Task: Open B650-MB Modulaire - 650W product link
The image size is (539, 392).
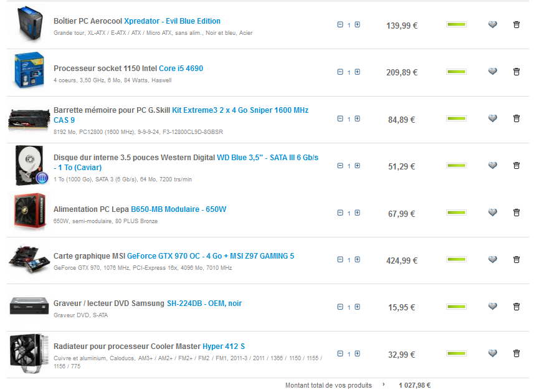Action: (178, 209)
